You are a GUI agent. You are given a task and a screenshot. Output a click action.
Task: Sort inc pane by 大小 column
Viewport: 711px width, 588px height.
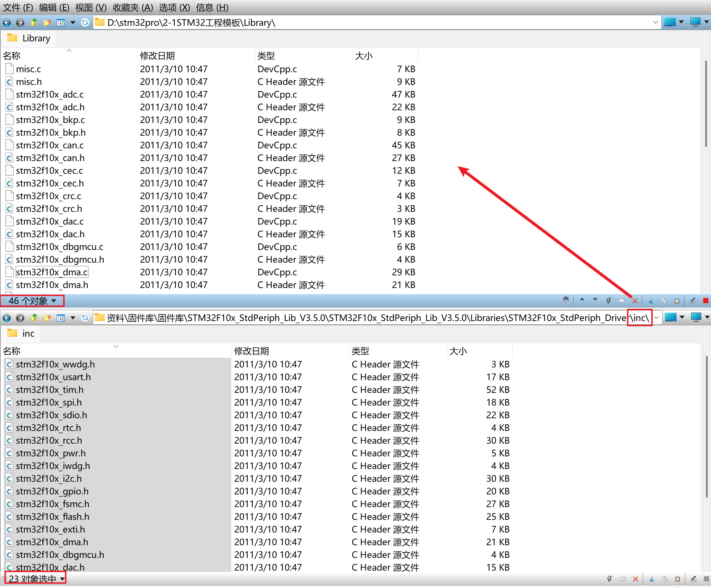point(480,351)
